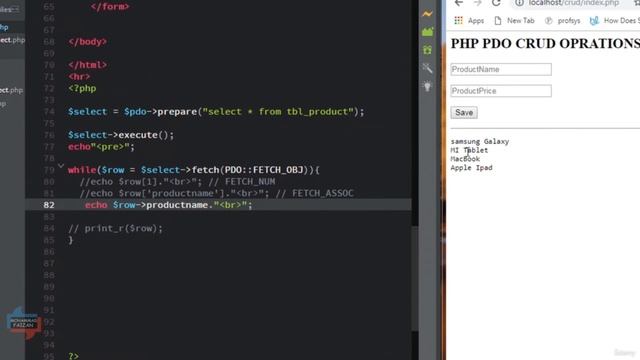The height and width of the screenshot is (360, 640).
Task: View site info icon beside localhost URL
Action: [x=519, y=3]
